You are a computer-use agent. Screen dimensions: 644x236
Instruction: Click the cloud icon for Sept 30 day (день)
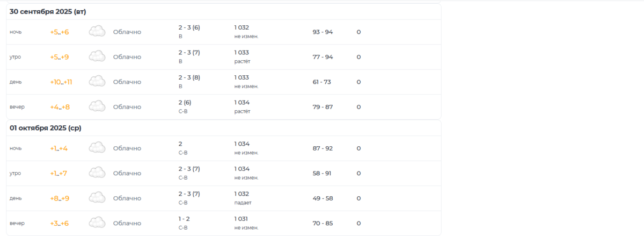tap(97, 82)
